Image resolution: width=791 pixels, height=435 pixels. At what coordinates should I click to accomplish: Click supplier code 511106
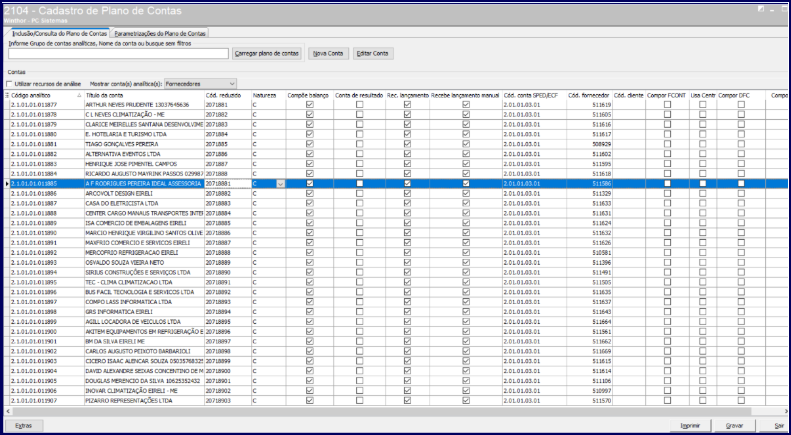589,381
